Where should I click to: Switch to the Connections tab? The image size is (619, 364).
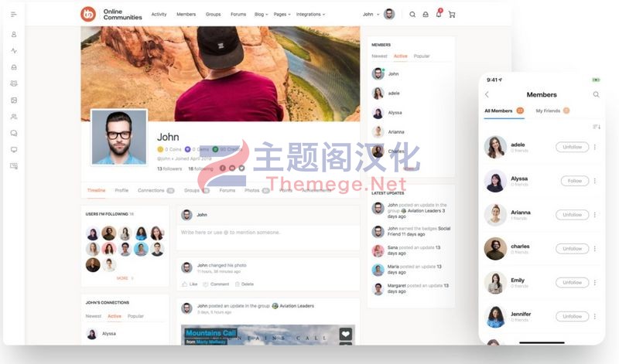coord(156,190)
